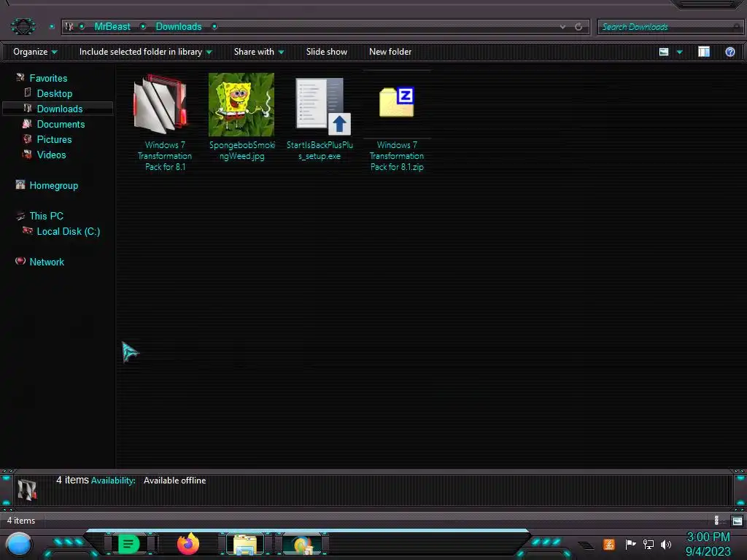Click the Homegroup sidebar icon

[x=20, y=184]
